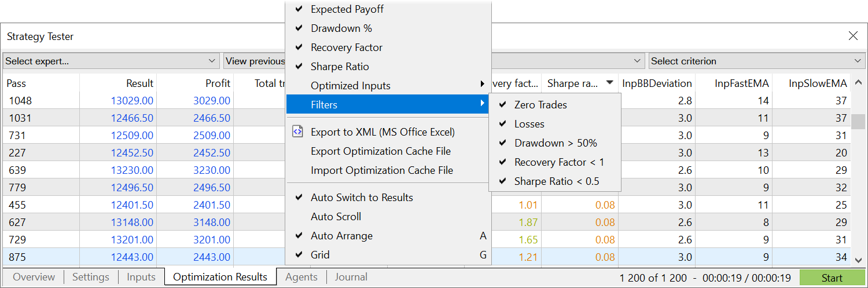Enable Auto Scroll from the menu
Screen dimensions: 868x288
(x=336, y=217)
